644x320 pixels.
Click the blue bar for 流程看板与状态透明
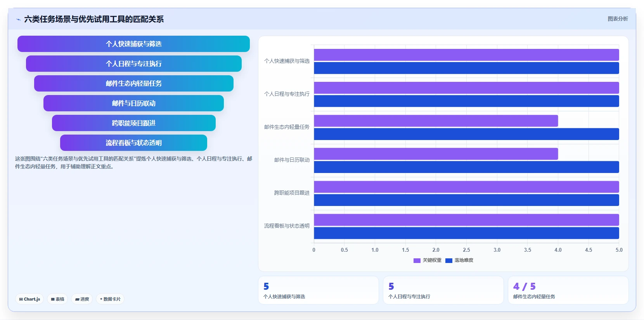tap(466, 233)
